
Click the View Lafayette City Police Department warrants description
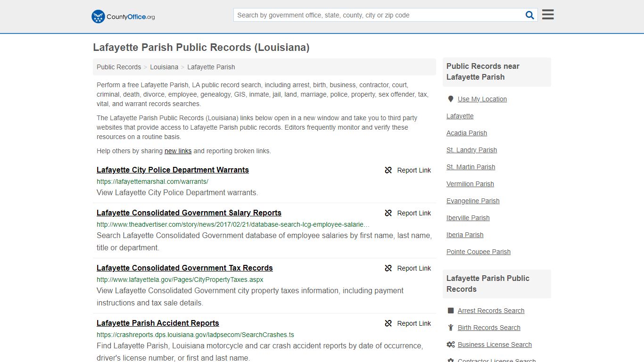[177, 192]
